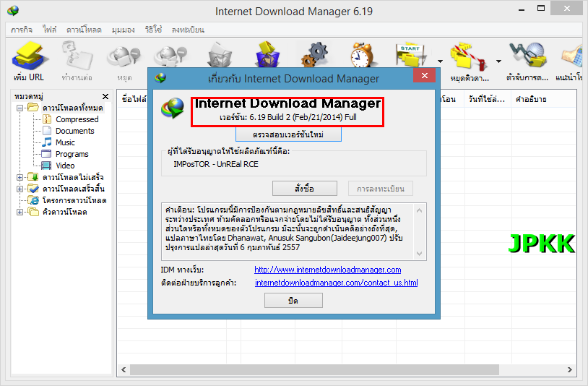Minimize the Internet Download Manager window
This screenshot has width=588, height=386.
click(522, 9)
